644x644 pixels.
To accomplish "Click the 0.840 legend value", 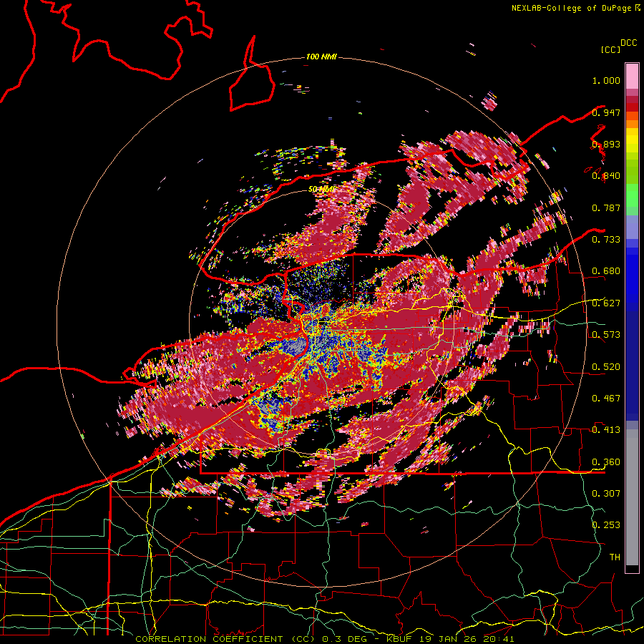I will 606,176.
